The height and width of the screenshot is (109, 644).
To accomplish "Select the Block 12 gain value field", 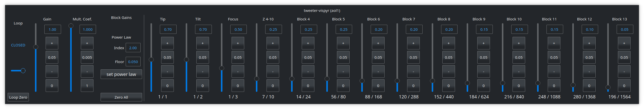I will [590, 29].
